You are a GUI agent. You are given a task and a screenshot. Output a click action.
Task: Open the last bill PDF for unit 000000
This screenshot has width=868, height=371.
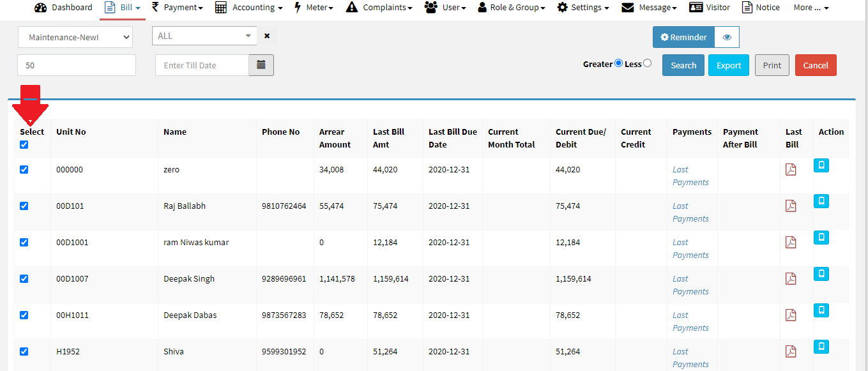pyautogui.click(x=791, y=170)
